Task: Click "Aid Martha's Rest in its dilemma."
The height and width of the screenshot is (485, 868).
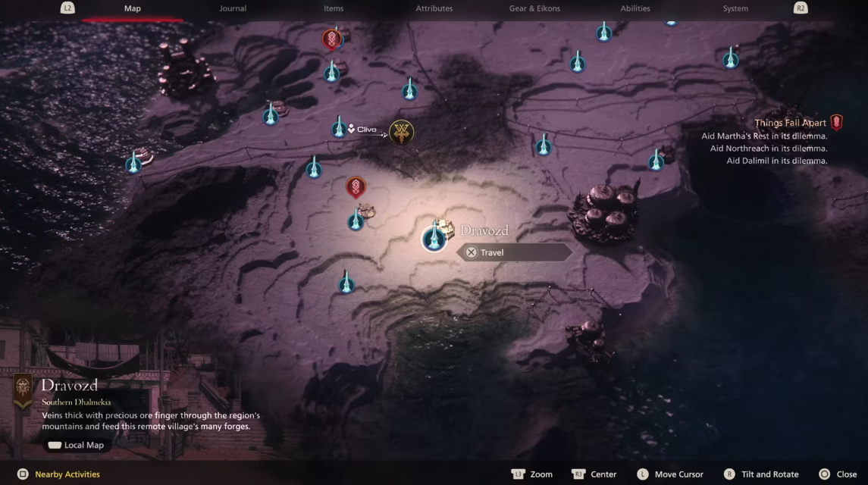Action: (x=764, y=136)
